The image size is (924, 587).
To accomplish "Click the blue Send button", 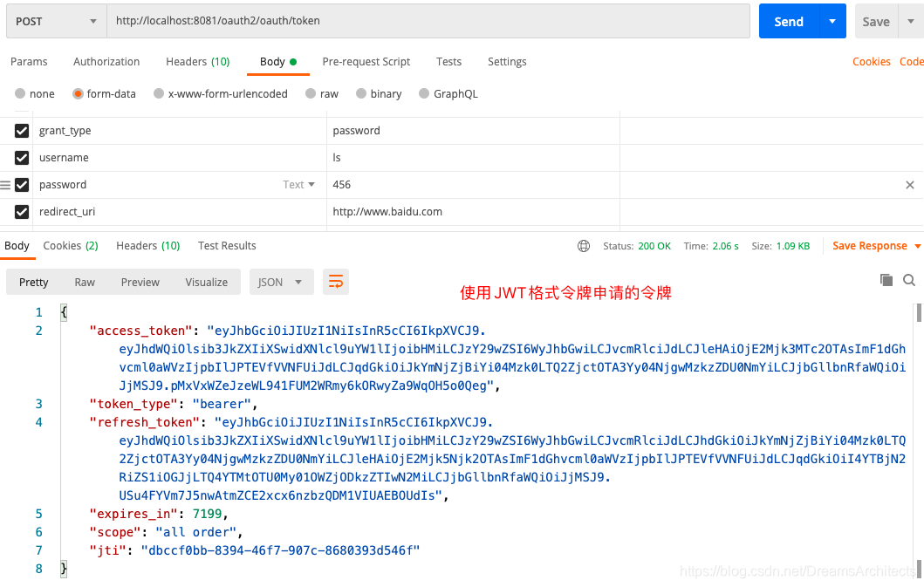I will click(789, 21).
